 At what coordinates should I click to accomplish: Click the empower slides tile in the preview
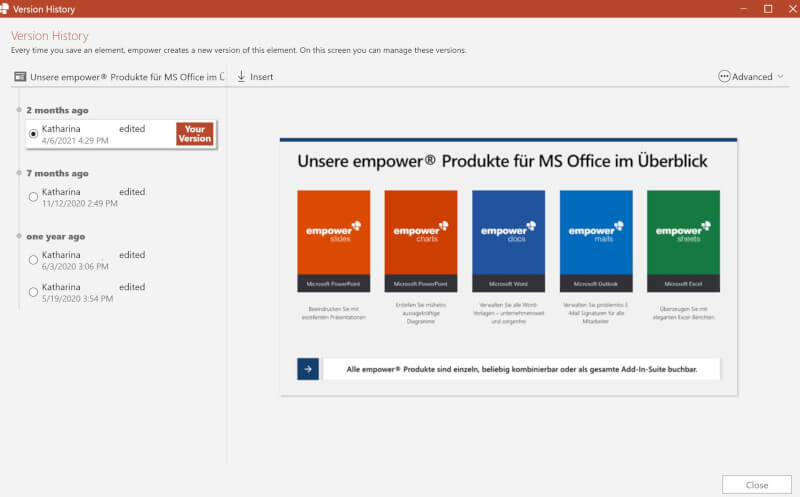334,241
